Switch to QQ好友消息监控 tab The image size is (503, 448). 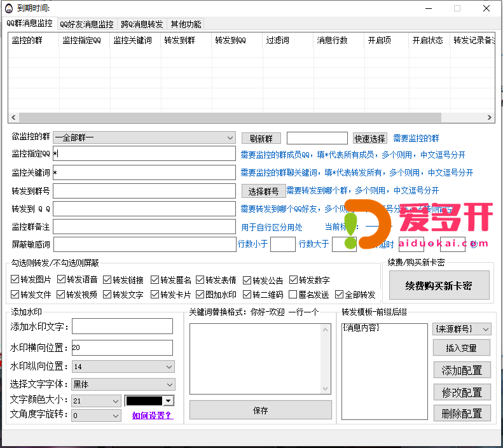86,24
